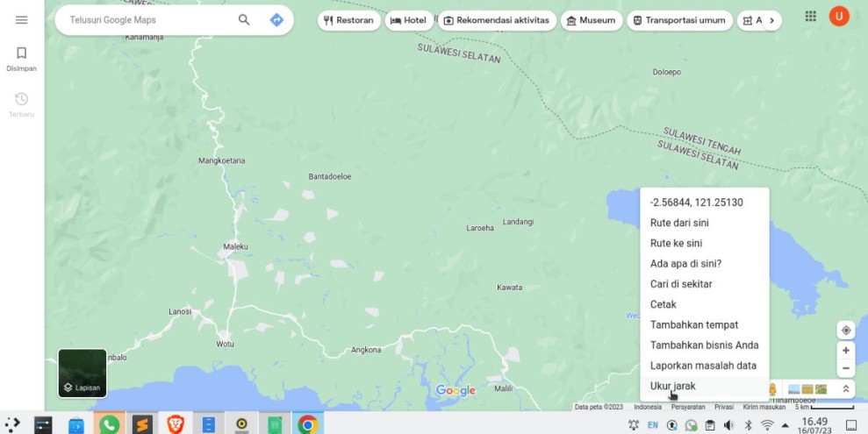Choose Tambahkan bisnis Anda
Screen dimensions: 868x434
click(705, 345)
